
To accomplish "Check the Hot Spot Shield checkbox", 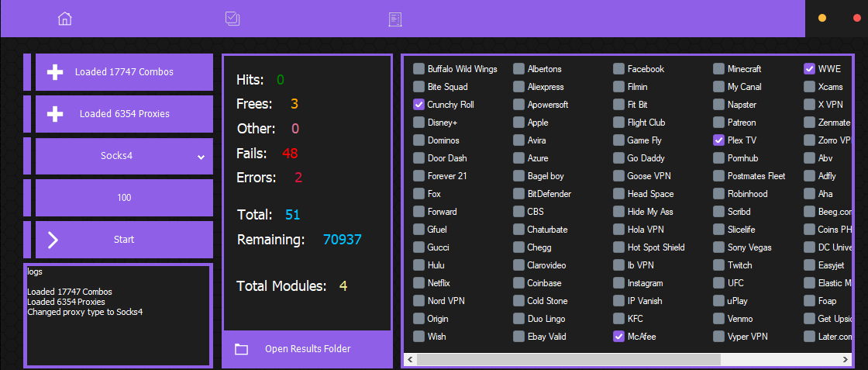I will pos(619,247).
